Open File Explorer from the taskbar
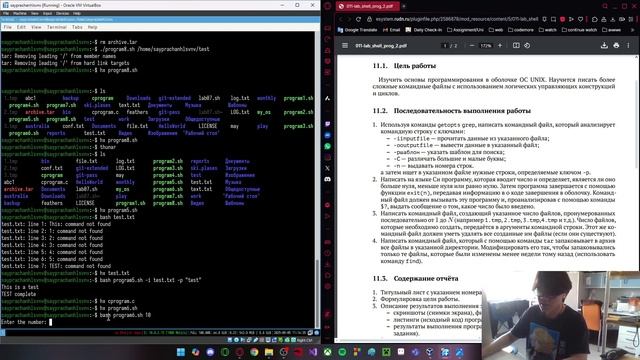This screenshot has width=640, height=360. tap(269, 352)
